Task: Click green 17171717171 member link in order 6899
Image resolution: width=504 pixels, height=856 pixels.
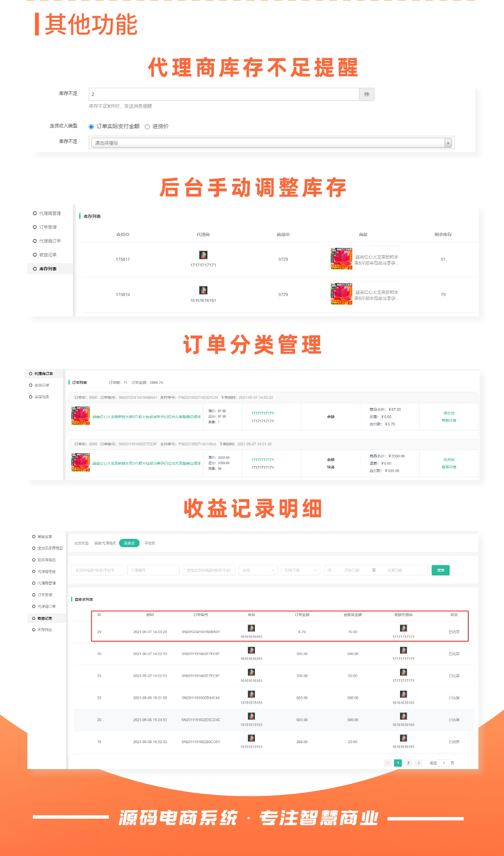Action: (263, 460)
